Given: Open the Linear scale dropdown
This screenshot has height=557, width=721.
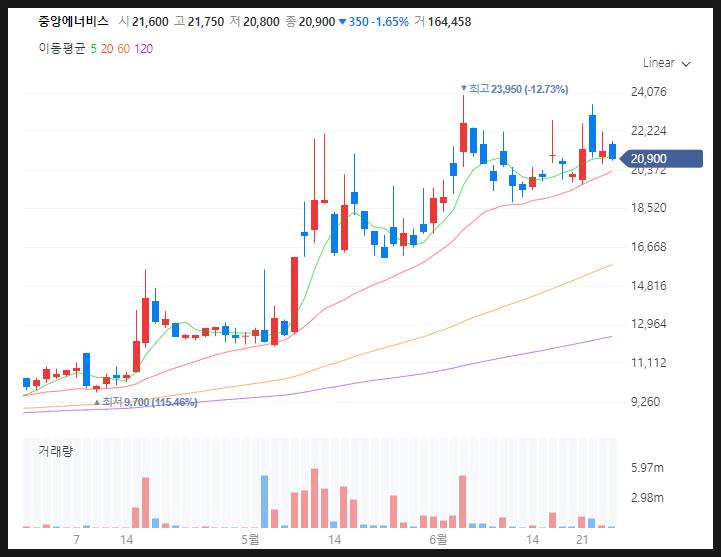Looking at the screenshot, I should [666, 63].
